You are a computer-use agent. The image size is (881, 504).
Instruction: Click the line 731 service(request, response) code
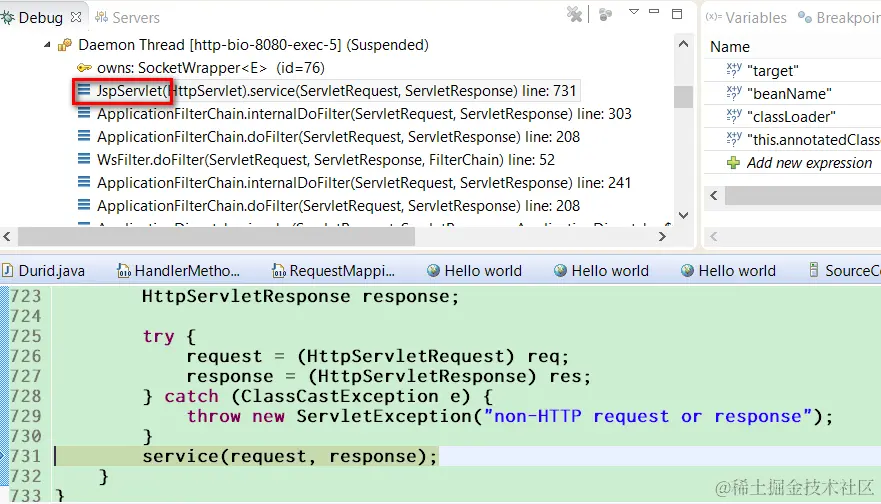click(x=290, y=456)
